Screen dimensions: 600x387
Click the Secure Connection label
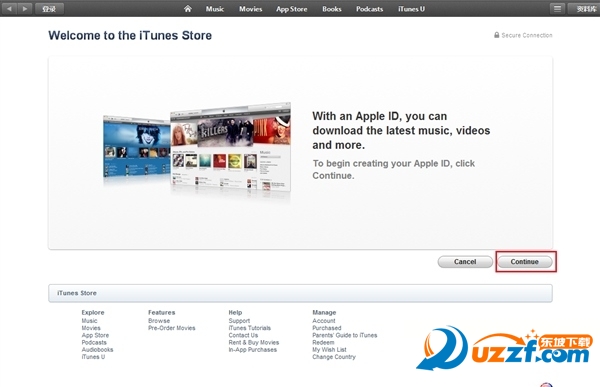[527, 35]
